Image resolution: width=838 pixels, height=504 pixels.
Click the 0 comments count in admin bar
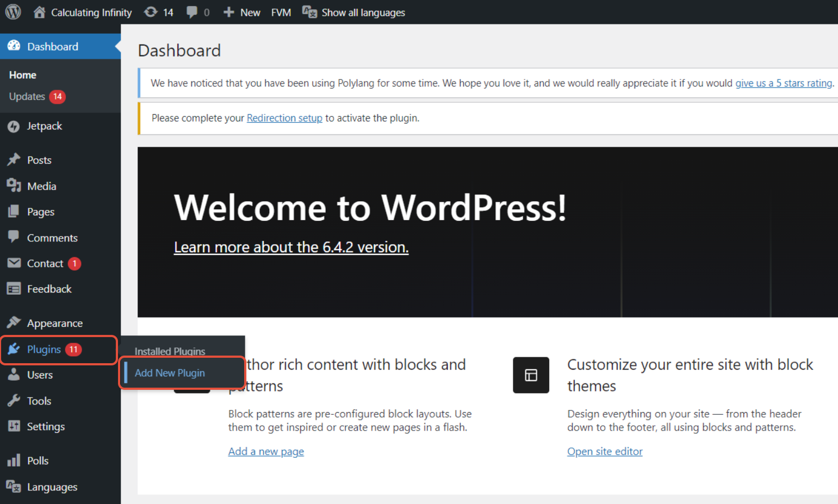tap(207, 13)
